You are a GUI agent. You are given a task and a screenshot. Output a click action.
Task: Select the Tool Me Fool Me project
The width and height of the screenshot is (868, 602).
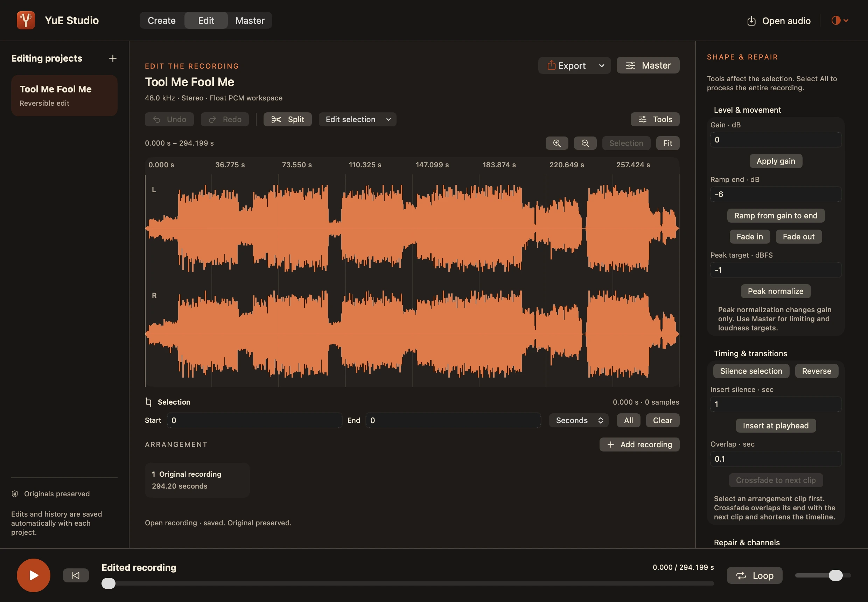pyautogui.click(x=64, y=96)
